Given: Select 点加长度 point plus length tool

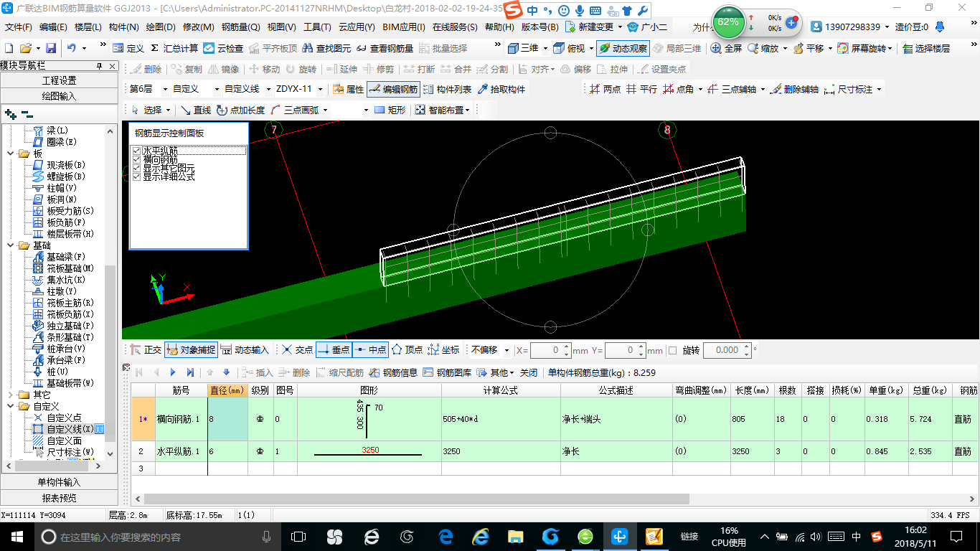Looking at the screenshot, I should 241,110.
